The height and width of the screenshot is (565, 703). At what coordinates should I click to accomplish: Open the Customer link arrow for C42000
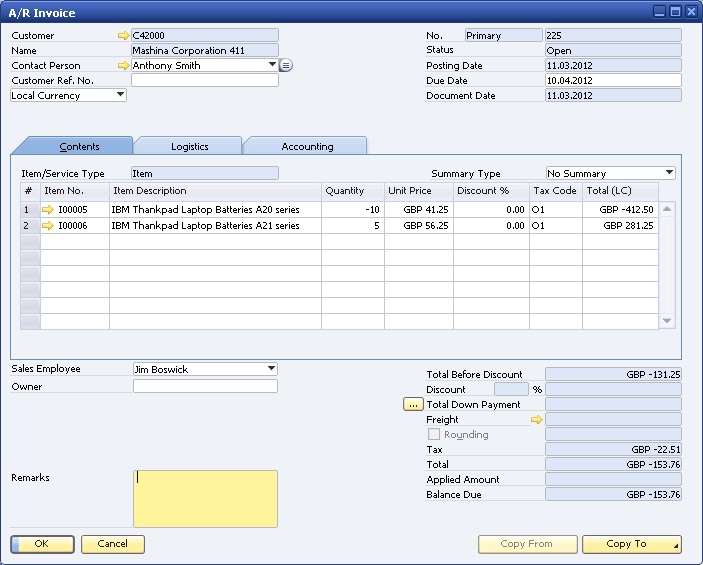point(123,35)
